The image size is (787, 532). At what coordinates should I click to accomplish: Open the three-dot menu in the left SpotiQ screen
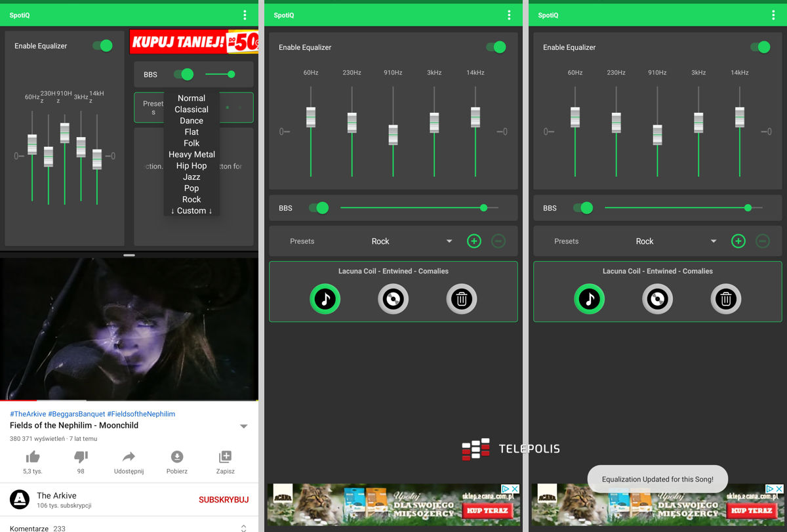point(245,15)
